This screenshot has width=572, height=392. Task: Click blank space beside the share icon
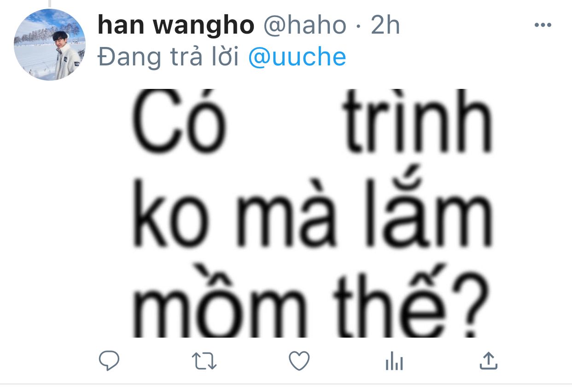530,361
